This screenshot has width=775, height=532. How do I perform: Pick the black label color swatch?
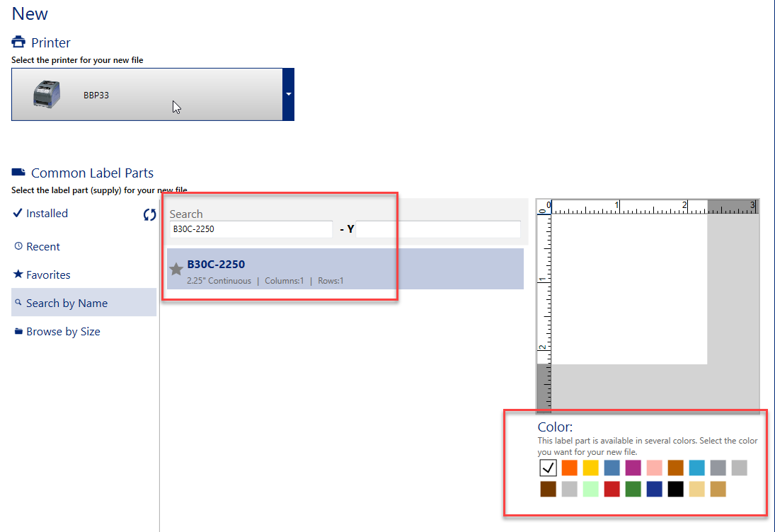[x=676, y=489]
